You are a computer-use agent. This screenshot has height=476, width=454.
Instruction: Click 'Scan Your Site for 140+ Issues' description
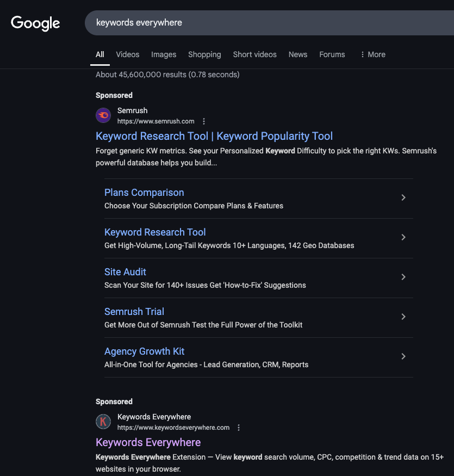pos(205,286)
